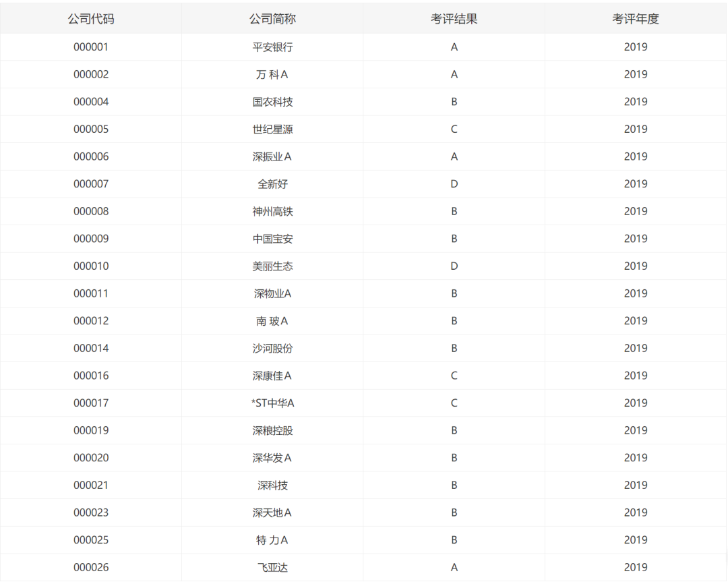Click the 深振业A company name

(272, 156)
